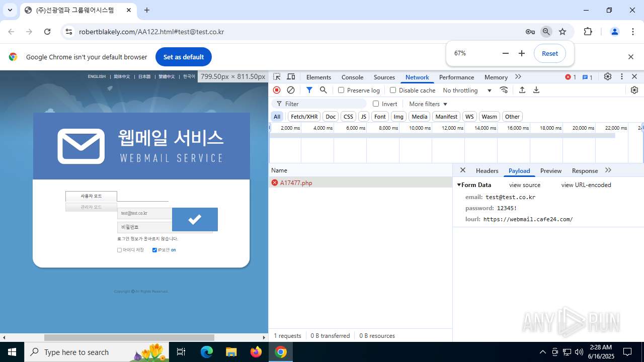Open the Headers tab
The image size is (644, 362).
coord(487,170)
